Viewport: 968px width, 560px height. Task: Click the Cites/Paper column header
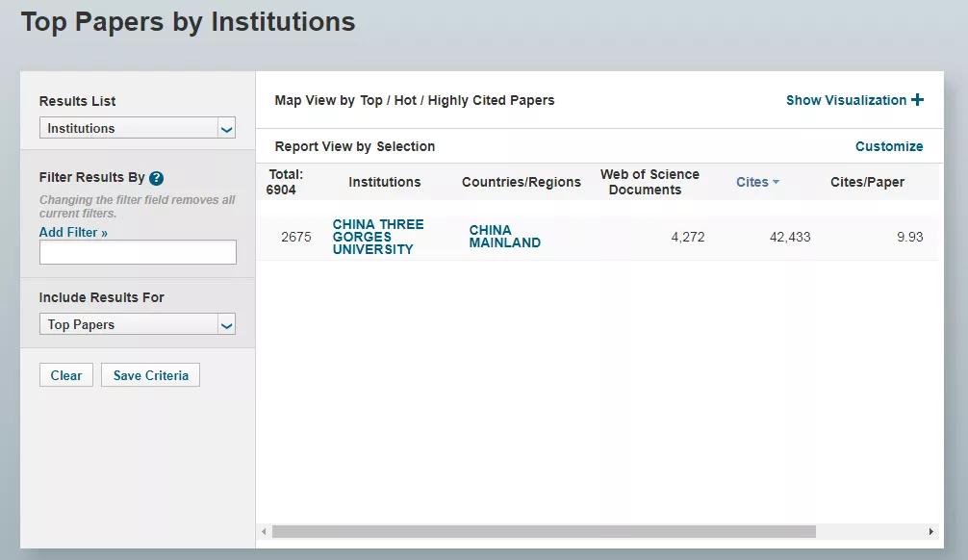867,182
